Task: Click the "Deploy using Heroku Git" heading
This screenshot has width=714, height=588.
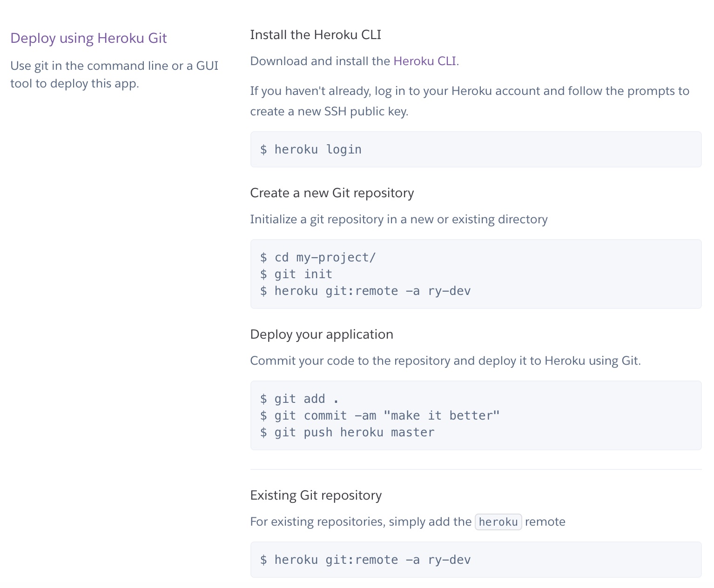Action: point(88,38)
